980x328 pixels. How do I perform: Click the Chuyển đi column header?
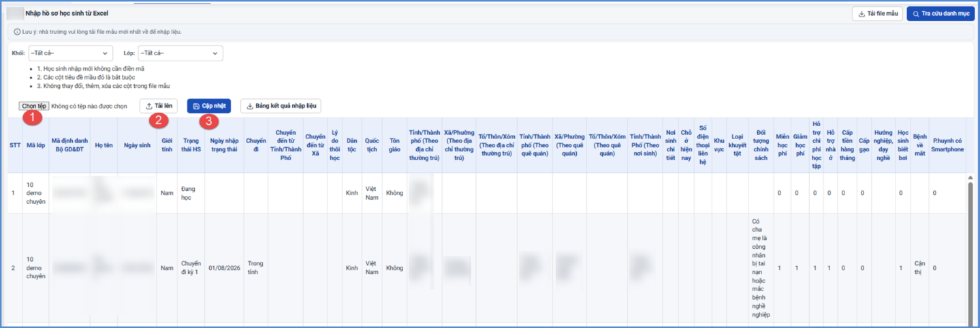[256, 145]
